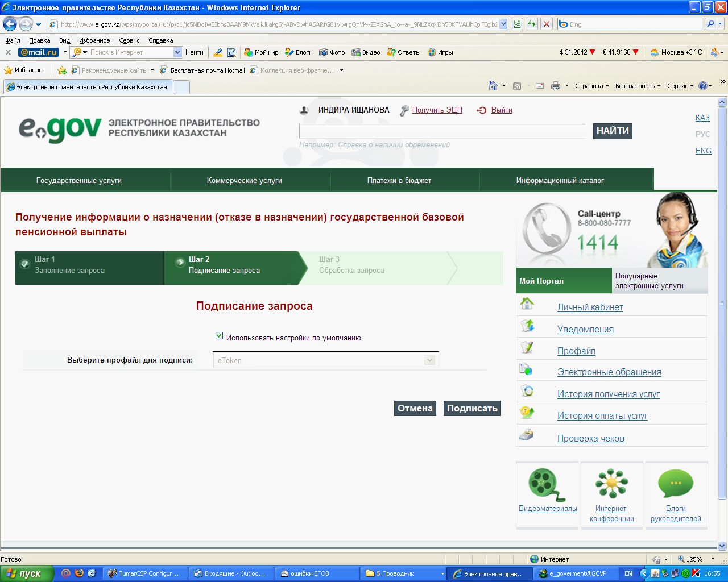
Task: Click the Подписать button
Action: click(x=472, y=408)
